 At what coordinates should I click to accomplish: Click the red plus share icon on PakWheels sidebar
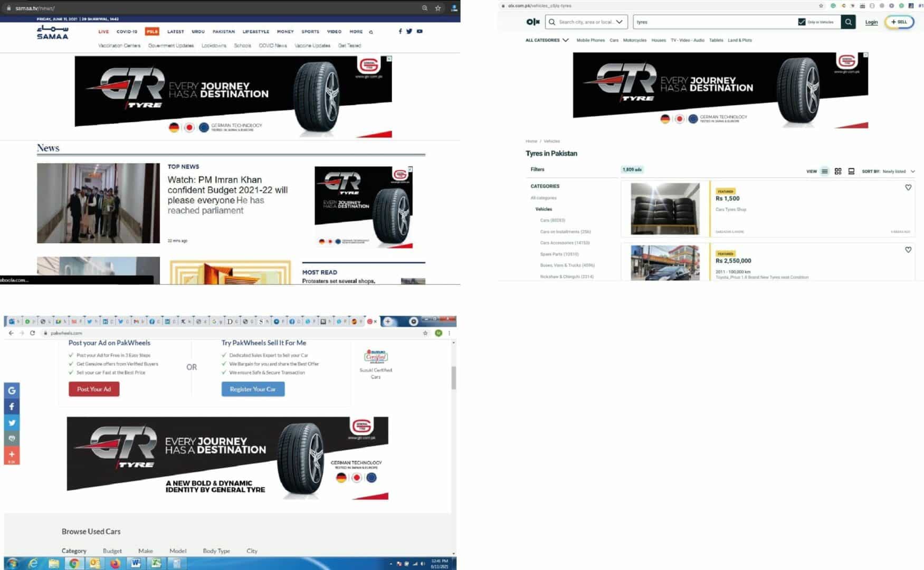point(12,455)
